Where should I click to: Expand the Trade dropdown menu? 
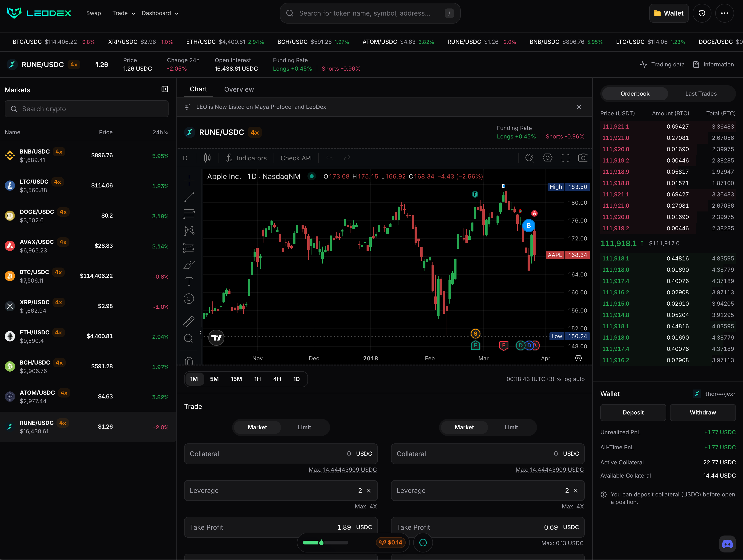(x=123, y=13)
